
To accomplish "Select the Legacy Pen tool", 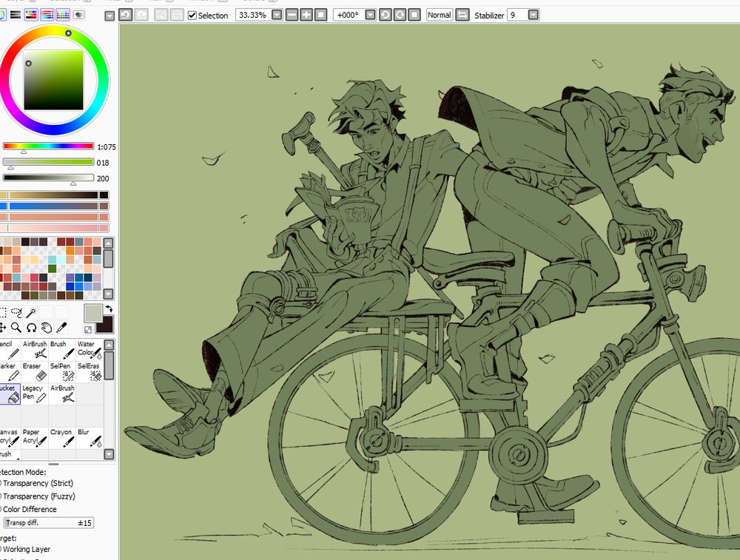I will (35, 394).
